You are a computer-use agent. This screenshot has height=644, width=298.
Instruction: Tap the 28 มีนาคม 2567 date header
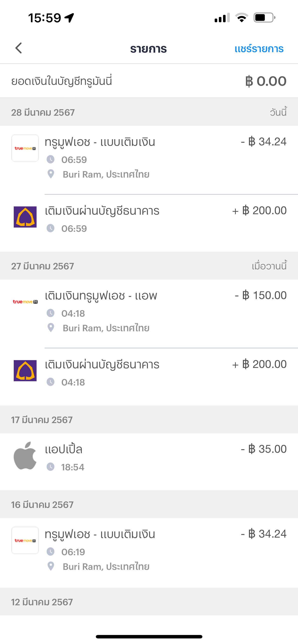point(43,112)
